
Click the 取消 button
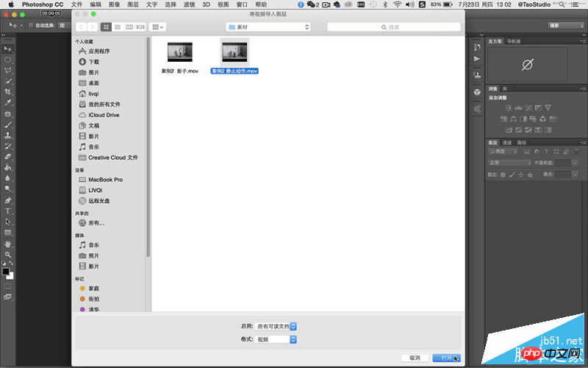(x=415, y=358)
